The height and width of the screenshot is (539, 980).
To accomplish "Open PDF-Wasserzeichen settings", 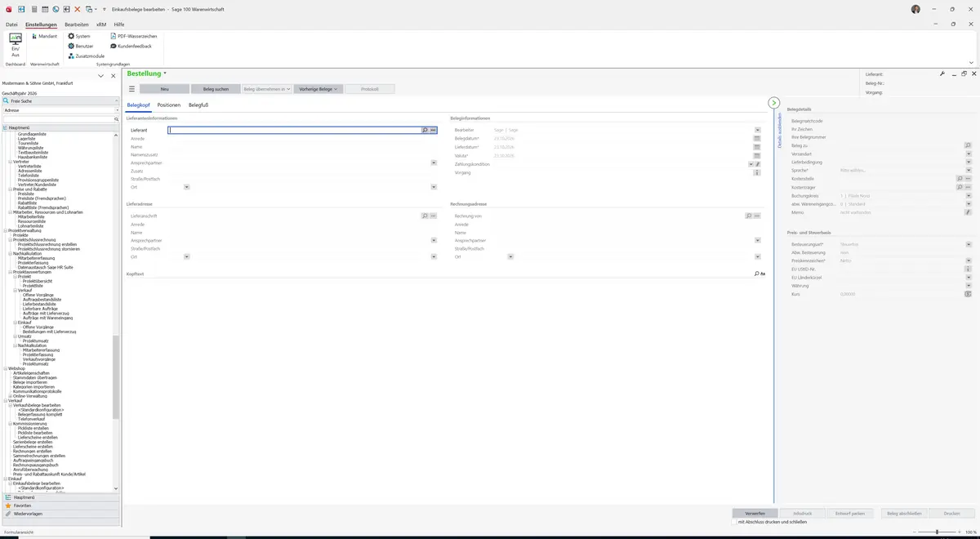I will [133, 36].
